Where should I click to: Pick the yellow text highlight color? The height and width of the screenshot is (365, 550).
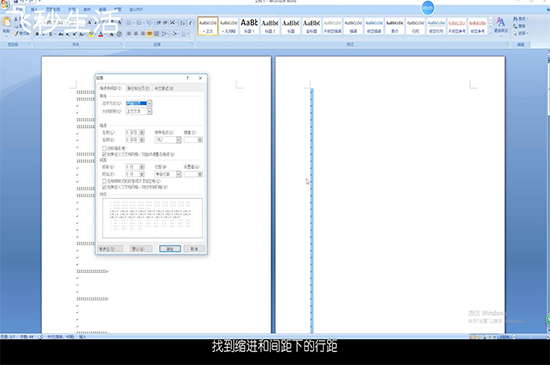click(91, 34)
